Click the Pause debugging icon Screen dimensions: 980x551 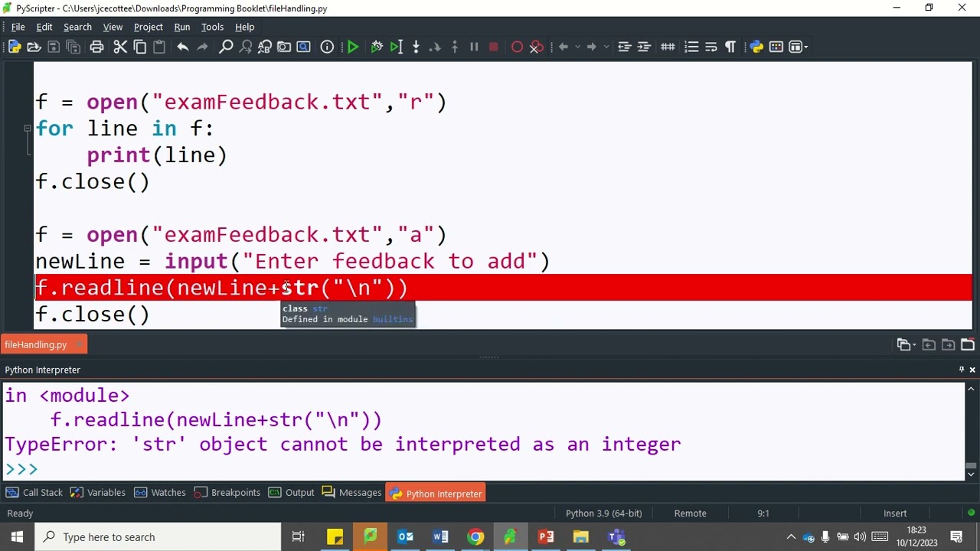[474, 47]
